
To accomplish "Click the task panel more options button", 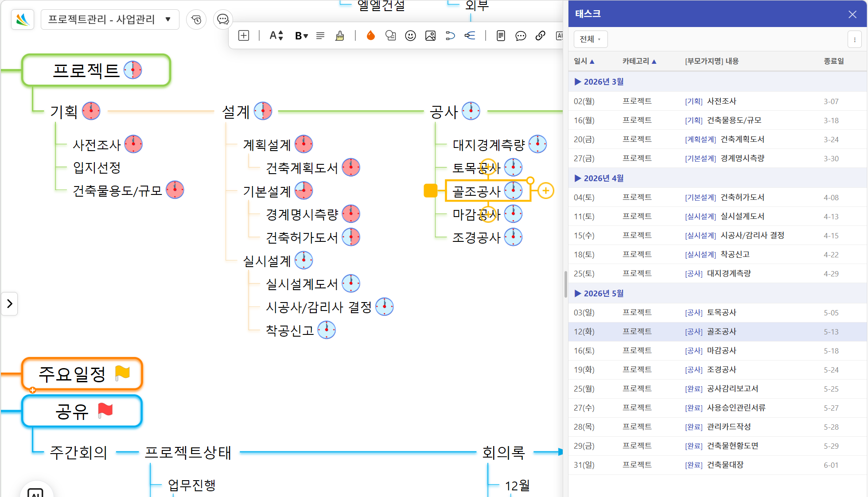I will pyautogui.click(x=854, y=39).
